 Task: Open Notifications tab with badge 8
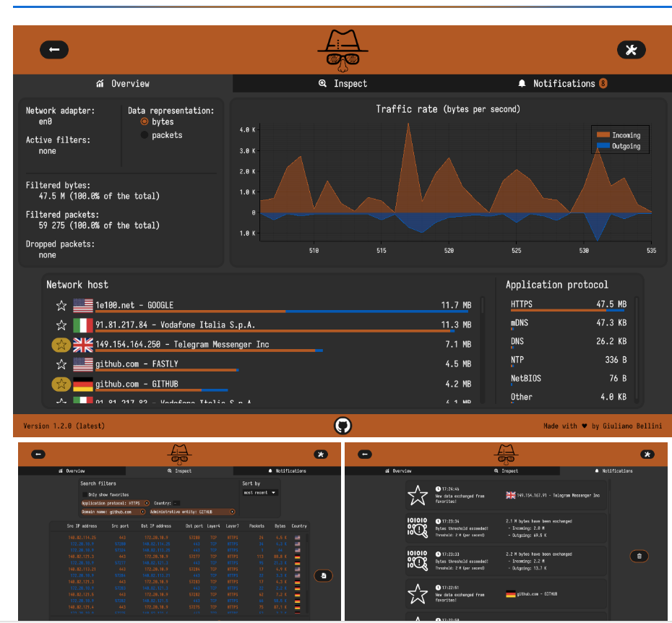562,84
